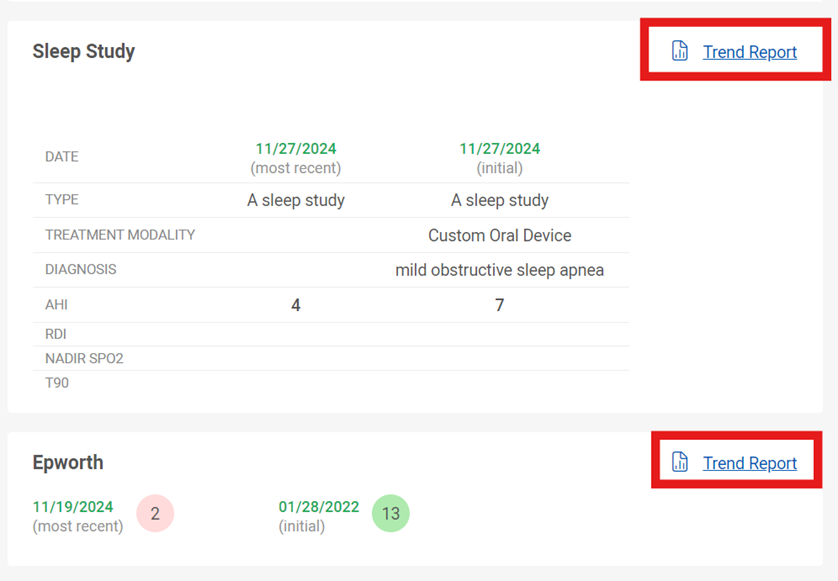
Task: Click the T90 row label
Action: pyautogui.click(x=57, y=383)
